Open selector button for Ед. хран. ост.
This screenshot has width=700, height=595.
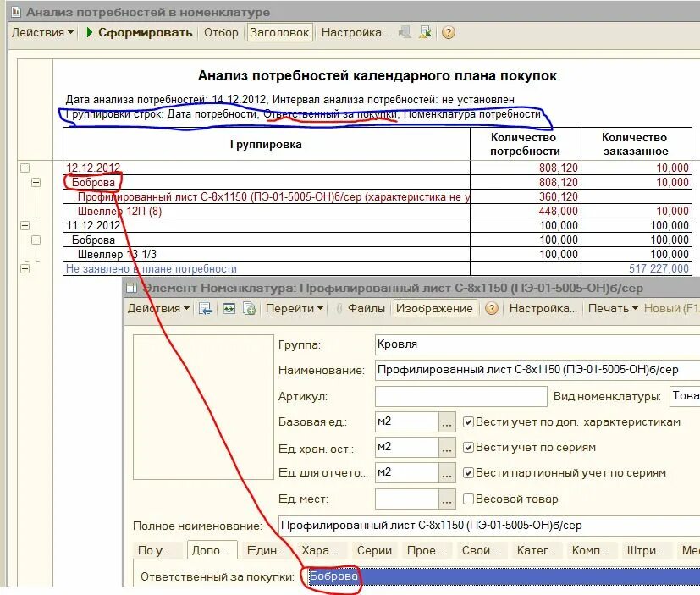pyautogui.click(x=447, y=448)
